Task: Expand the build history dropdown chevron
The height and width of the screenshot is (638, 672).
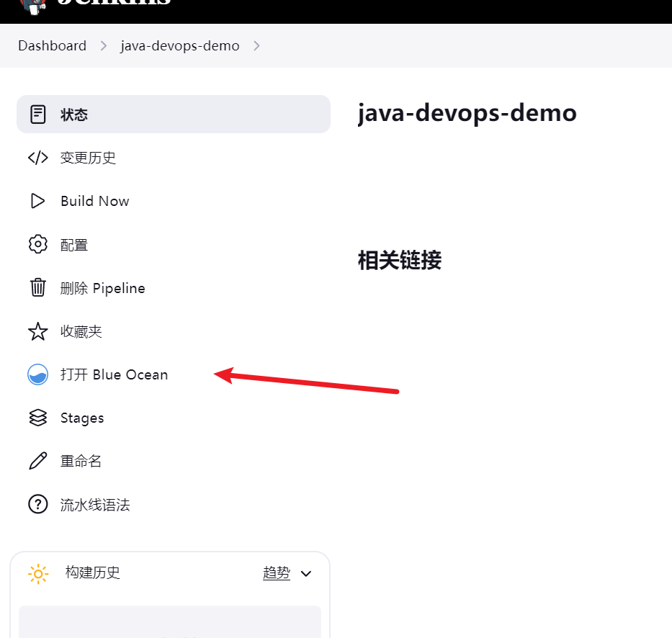Action: pos(306,574)
